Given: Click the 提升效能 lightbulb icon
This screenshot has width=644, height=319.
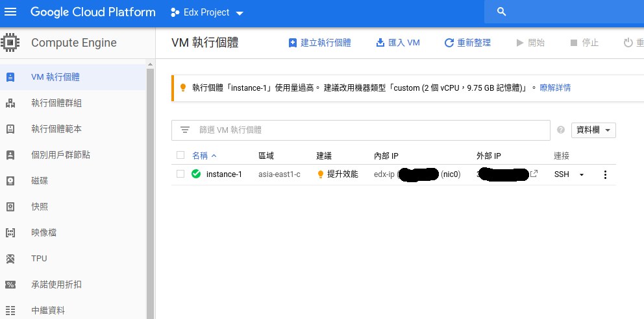Looking at the screenshot, I should (x=321, y=174).
